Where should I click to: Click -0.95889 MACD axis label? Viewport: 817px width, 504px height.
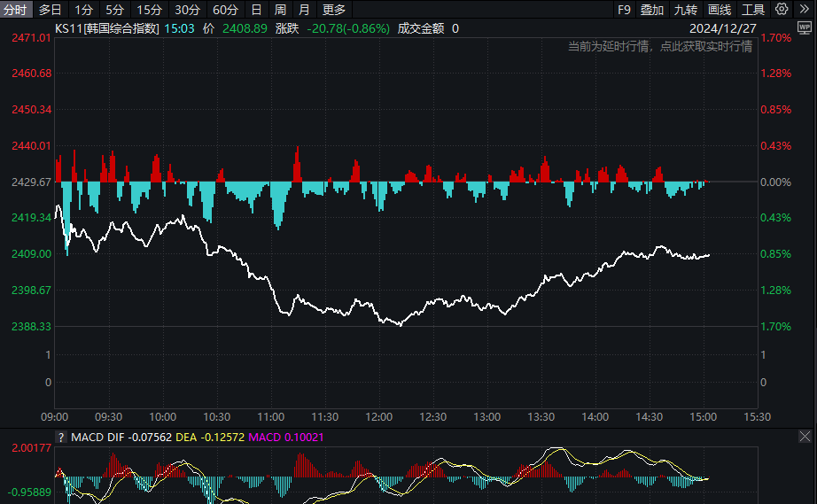click(29, 492)
